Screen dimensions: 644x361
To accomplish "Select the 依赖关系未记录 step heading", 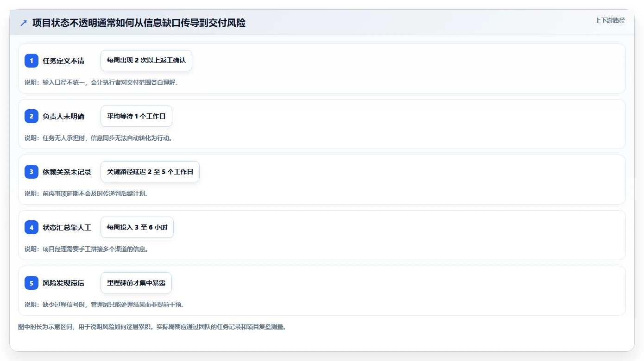I will point(67,172).
